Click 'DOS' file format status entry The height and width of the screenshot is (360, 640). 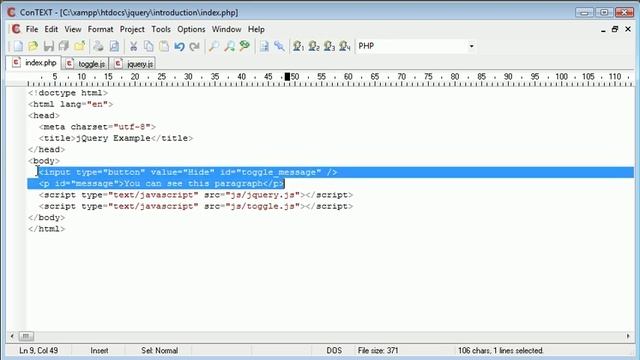(334, 351)
